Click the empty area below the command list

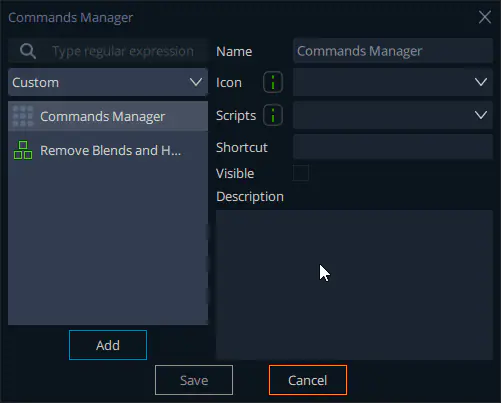(x=108, y=245)
